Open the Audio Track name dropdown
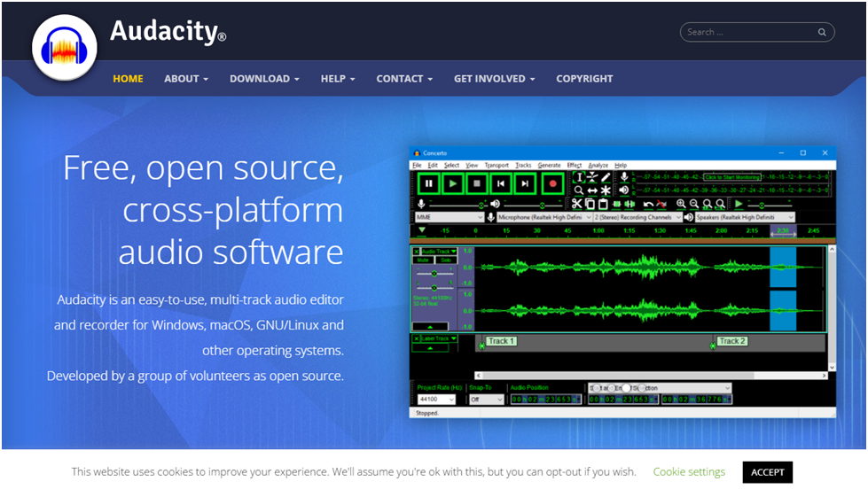This screenshot has width=868, height=497. (x=439, y=252)
